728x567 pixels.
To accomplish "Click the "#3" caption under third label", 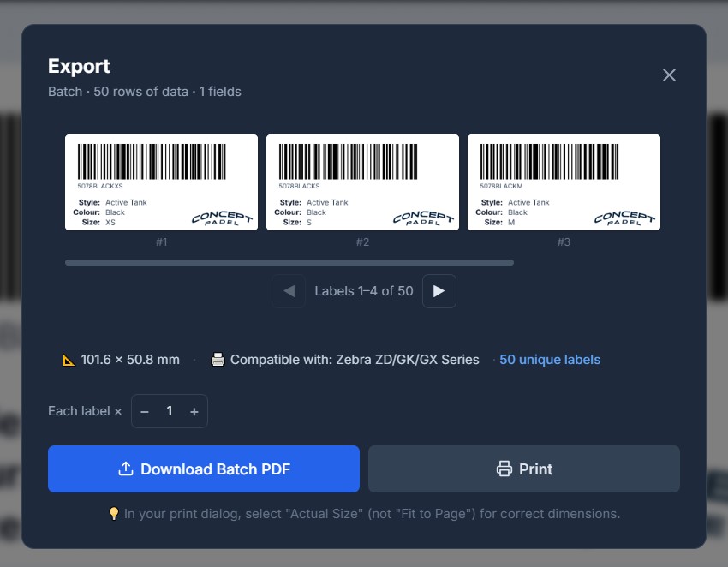I will pyautogui.click(x=564, y=242).
